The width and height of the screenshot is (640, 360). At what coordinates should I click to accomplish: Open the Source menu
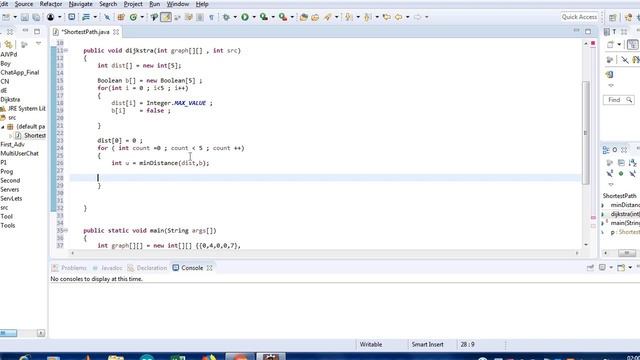(24, 4)
